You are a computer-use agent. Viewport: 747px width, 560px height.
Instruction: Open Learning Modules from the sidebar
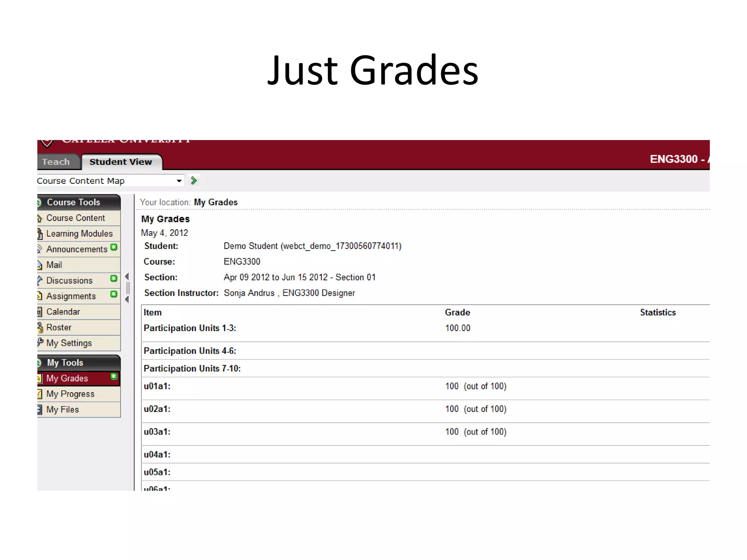point(80,234)
